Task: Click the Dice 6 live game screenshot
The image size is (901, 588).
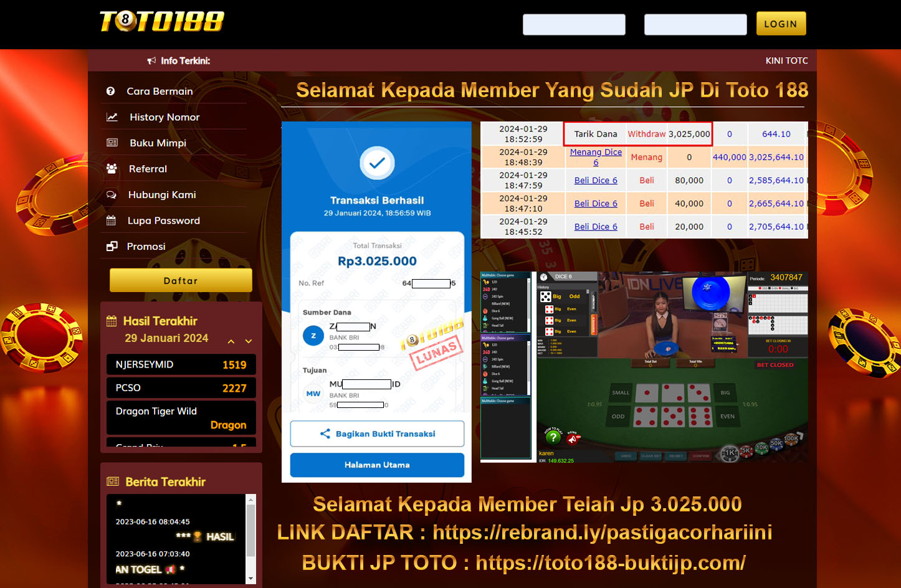Action: point(644,367)
